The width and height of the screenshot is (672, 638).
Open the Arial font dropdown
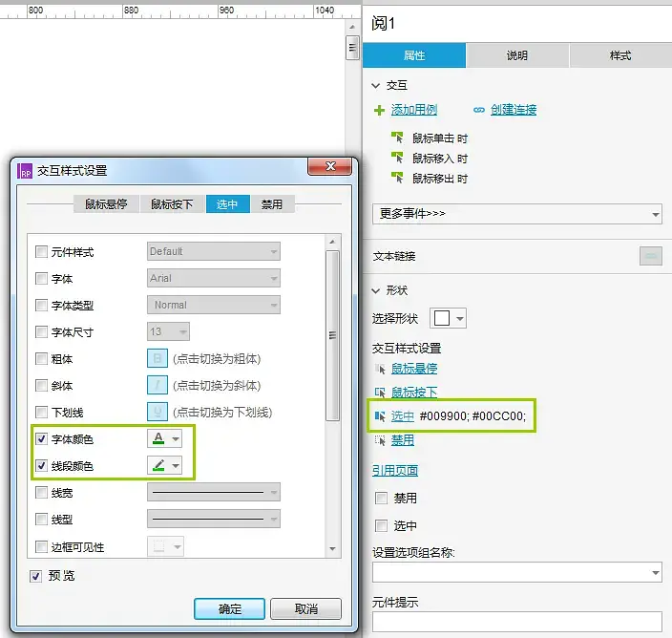point(214,278)
